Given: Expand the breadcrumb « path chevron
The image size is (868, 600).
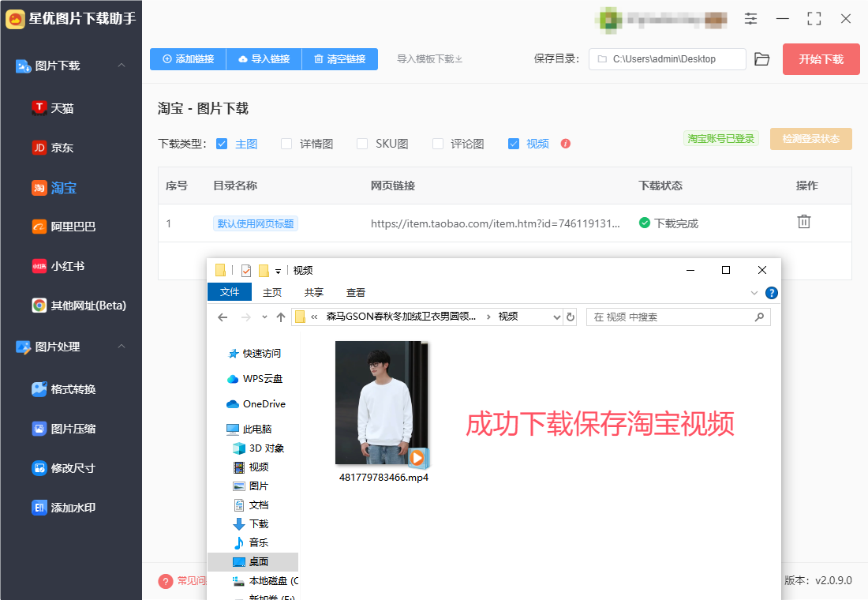Looking at the screenshot, I should (x=314, y=317).
